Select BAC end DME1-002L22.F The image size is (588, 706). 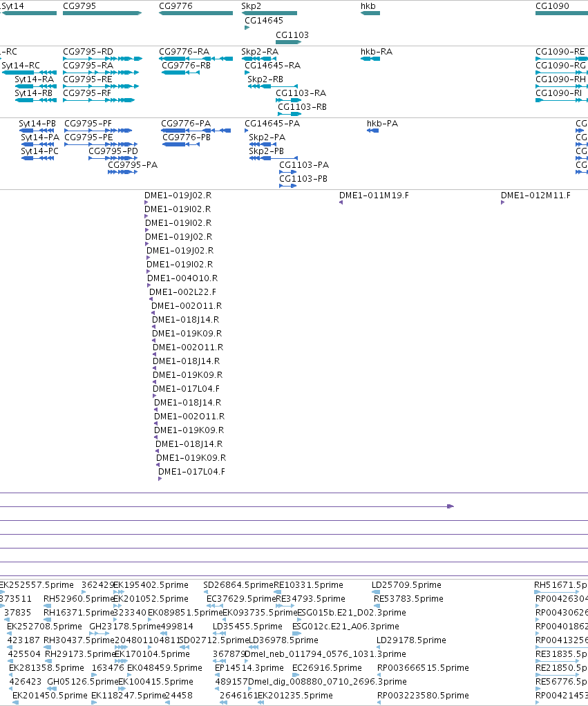click(x=183, y=292)
